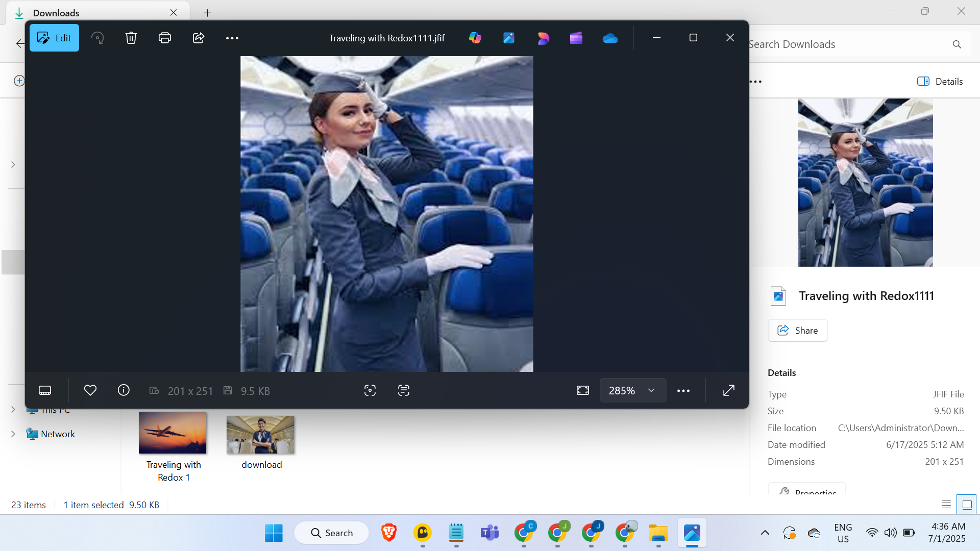Screen dimensions: 980x551
Task: Open the volume control in system tray
Action: pyautogui.click(x=891, y=533)
